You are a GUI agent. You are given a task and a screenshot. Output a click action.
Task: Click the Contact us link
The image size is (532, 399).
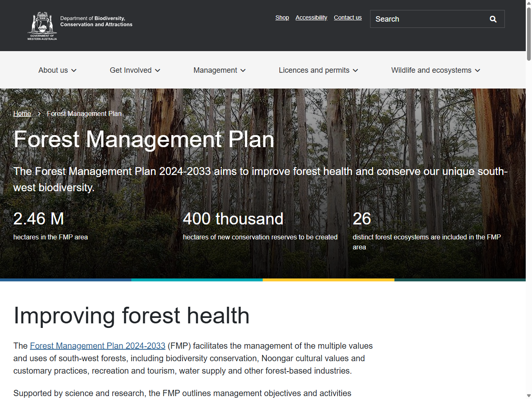(347, 17)
